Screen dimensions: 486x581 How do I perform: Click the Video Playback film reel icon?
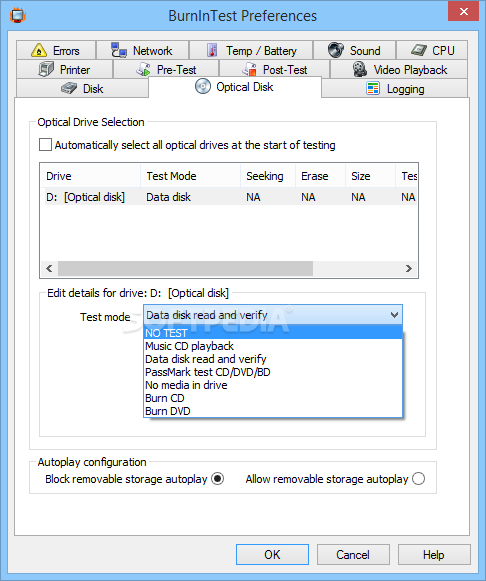pos(360,69)
